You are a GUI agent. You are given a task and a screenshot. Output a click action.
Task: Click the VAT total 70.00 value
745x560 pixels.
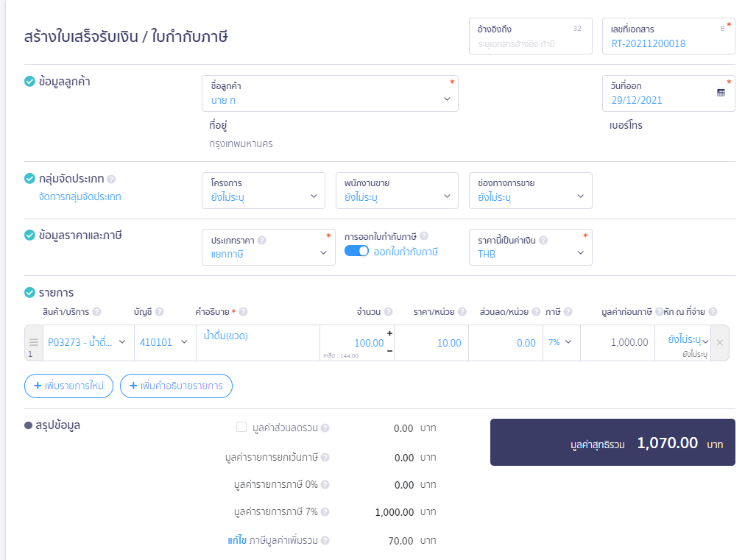tap(400, 541)
